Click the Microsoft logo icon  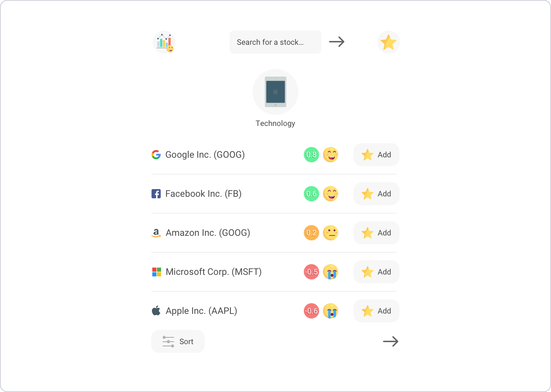pos(156,272)
